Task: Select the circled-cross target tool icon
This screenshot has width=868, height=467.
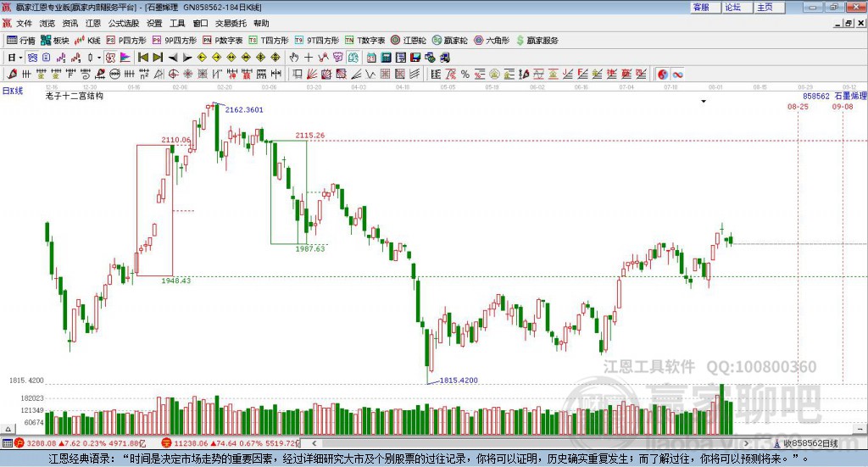Action: [173, 74]
